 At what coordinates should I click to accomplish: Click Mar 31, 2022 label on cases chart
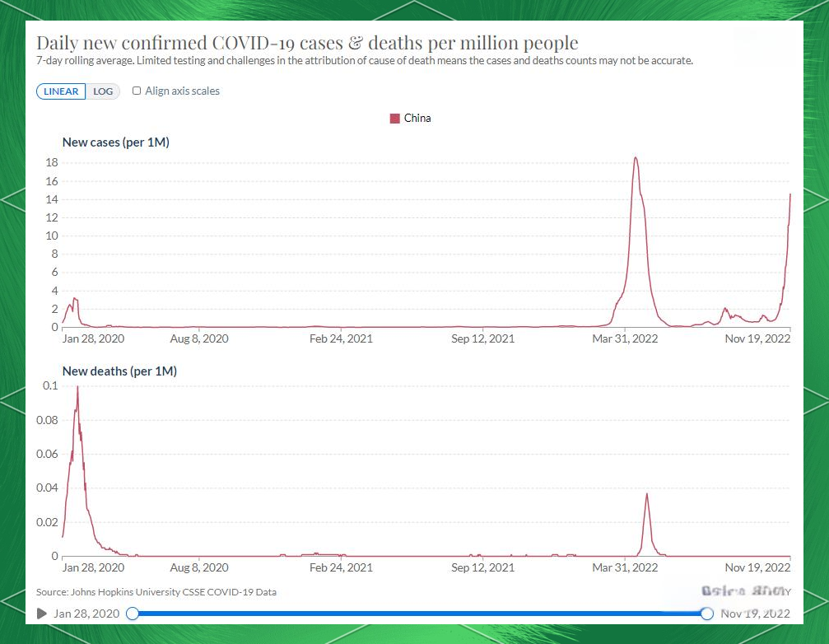626,338
